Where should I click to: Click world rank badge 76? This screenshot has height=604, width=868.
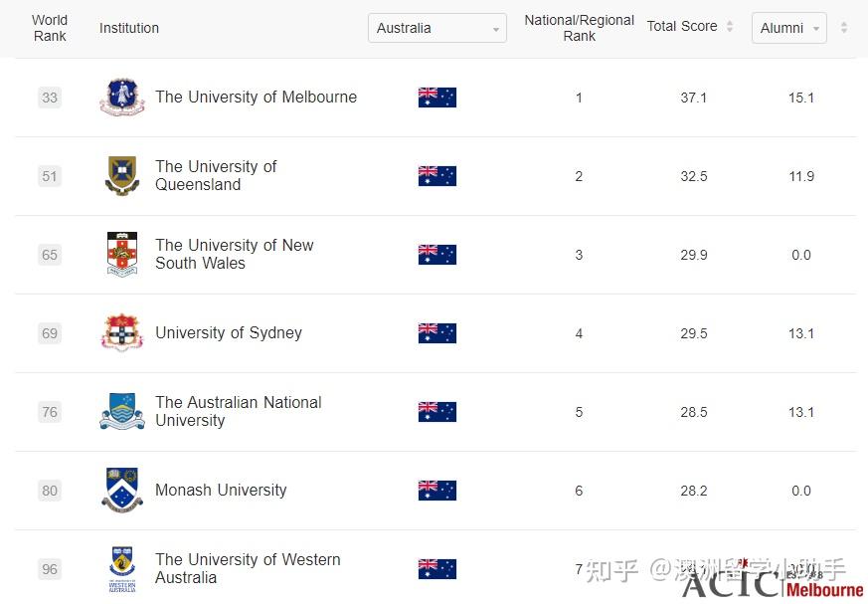point(50,413)
